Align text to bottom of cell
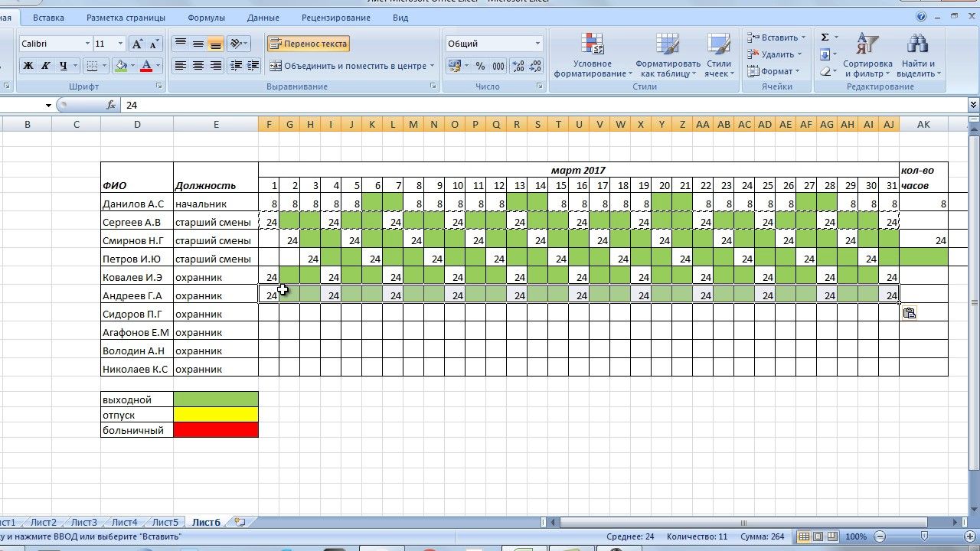Image resolution: width=980 pixels, height=551 pixels. click(215, 44)
